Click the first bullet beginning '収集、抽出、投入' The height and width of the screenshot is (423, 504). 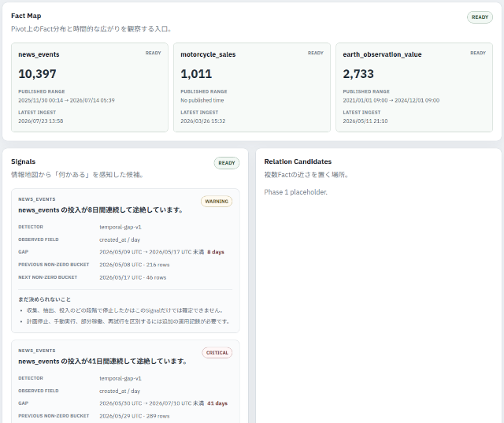pos(125,310)
